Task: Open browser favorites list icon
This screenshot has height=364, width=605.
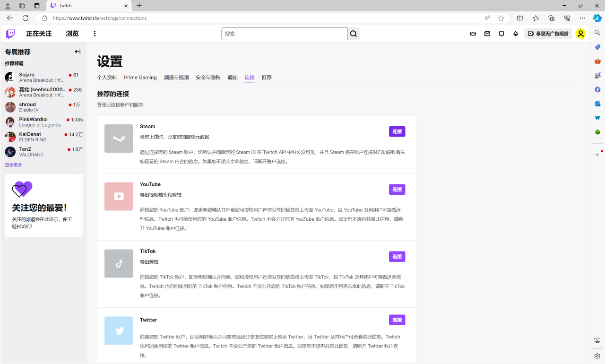Action: [536, 18]
